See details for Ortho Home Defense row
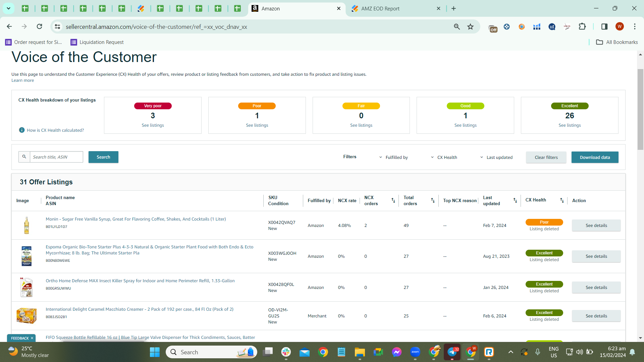This screenshot has width=644, height=362. 596,288
